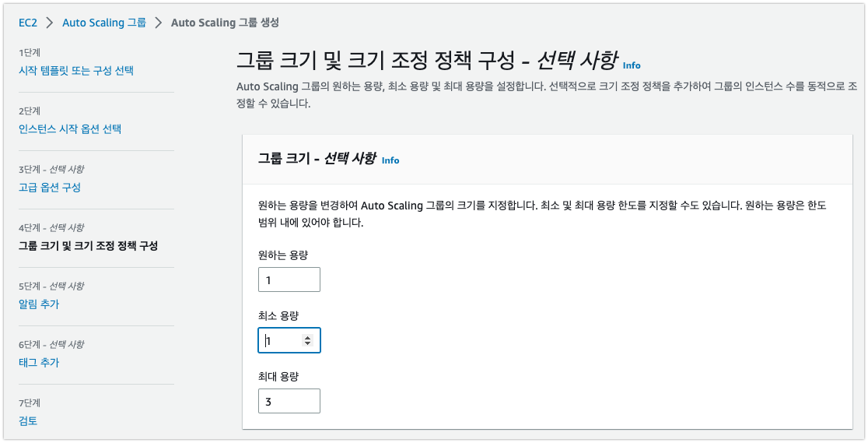Click the 2단계 step label
Image resolution: width=868 pixels, height=443 pixels.
tap(30, 111)
